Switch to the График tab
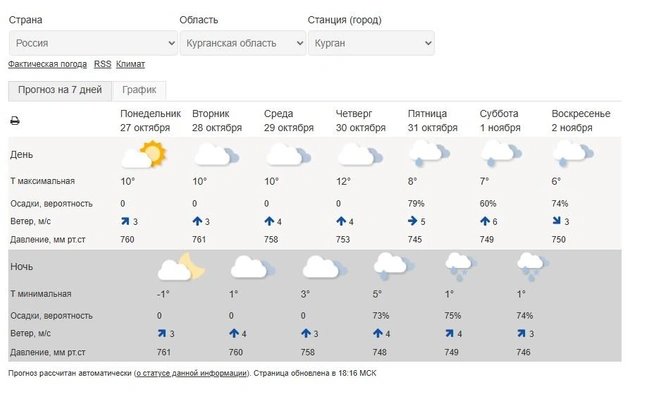 coord(139,90)
